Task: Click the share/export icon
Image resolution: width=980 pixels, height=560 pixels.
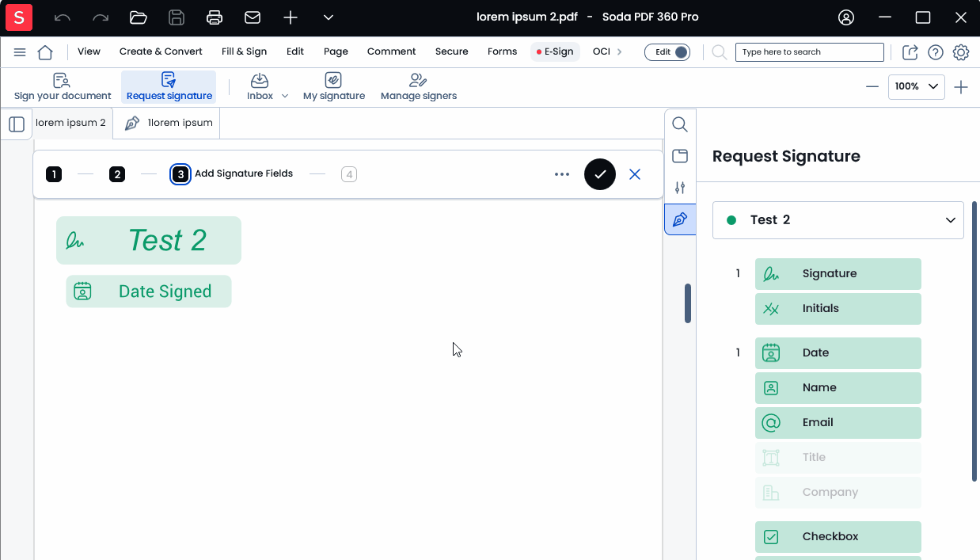Action: click(x=910, y=52)
